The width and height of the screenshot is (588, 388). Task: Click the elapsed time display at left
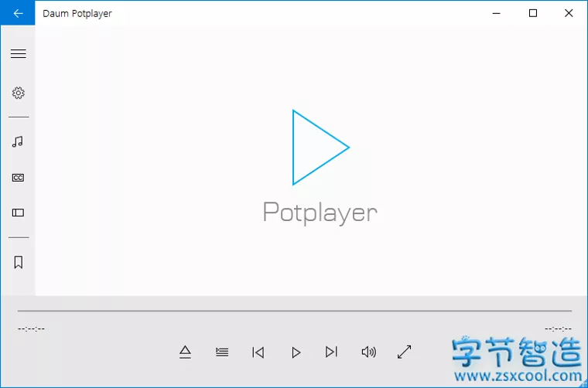[x=31, y=328]
